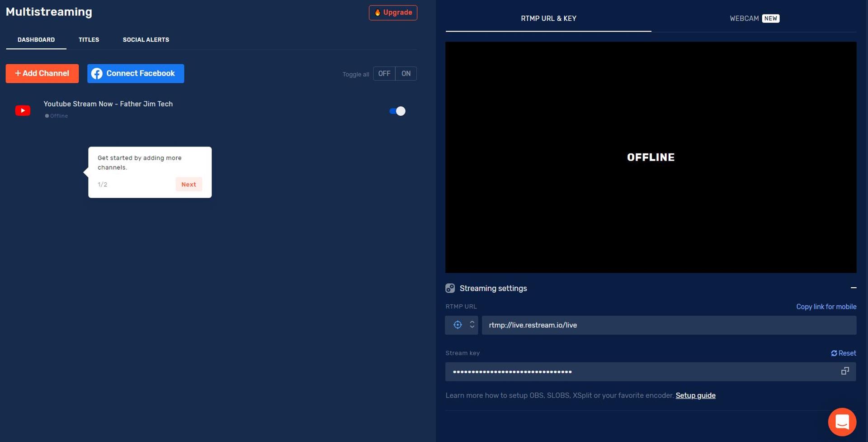The height and width of the screenshot is (442, 868).
Task: Click the RTMP URL field
Action: [x=669, y=325]
